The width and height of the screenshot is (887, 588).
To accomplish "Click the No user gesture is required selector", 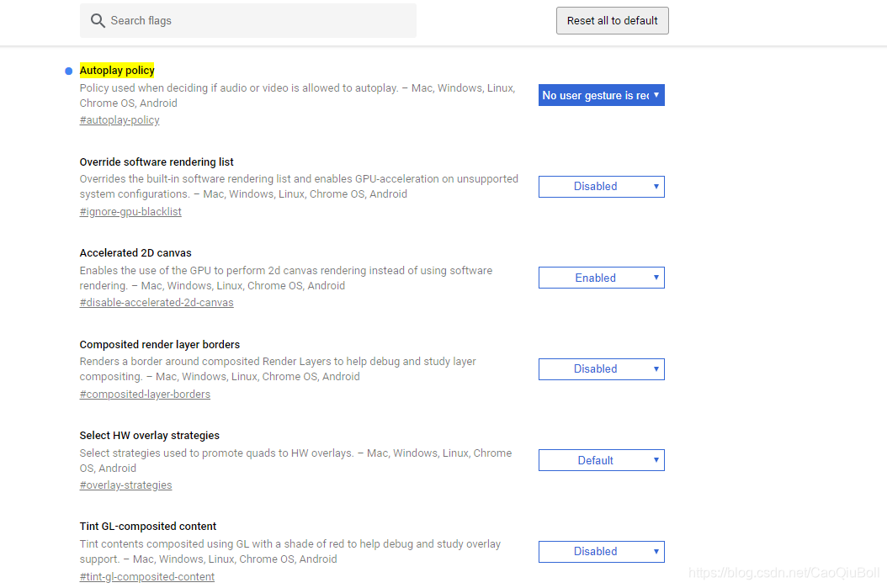I will 601,95.
